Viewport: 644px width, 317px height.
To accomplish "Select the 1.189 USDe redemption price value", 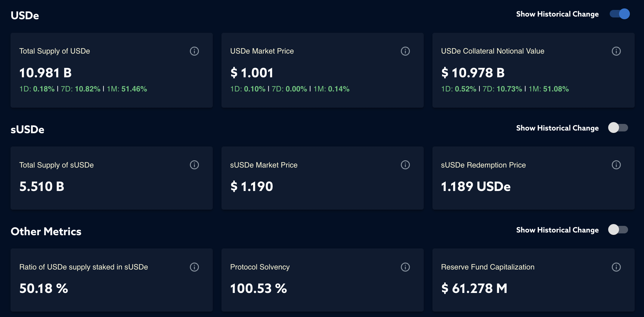I will pos(476,186).
